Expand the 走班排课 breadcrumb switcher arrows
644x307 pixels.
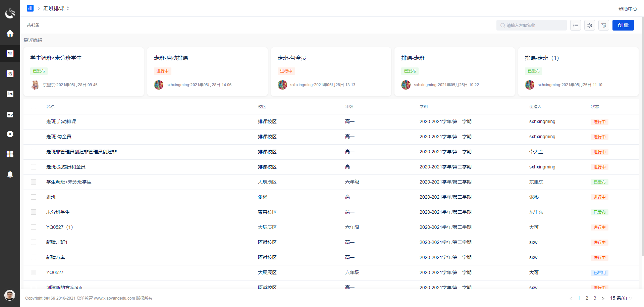(68, 8)
